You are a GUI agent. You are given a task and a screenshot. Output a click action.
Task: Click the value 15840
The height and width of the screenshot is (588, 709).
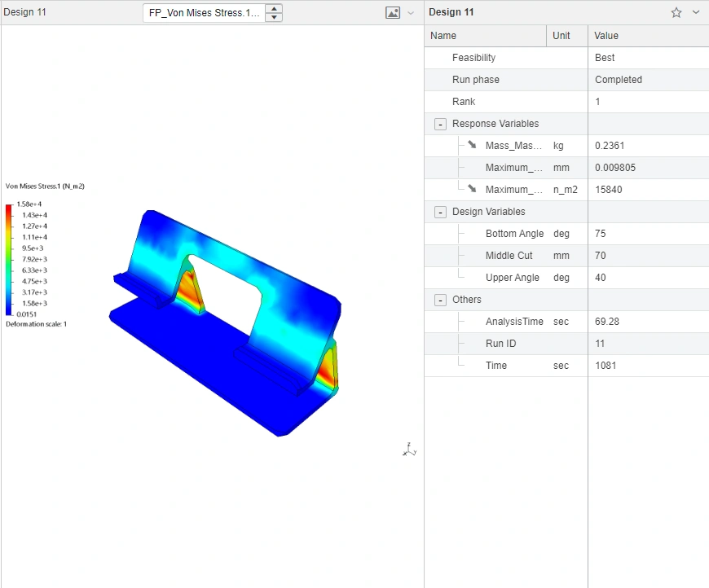[x=609, y=190]
